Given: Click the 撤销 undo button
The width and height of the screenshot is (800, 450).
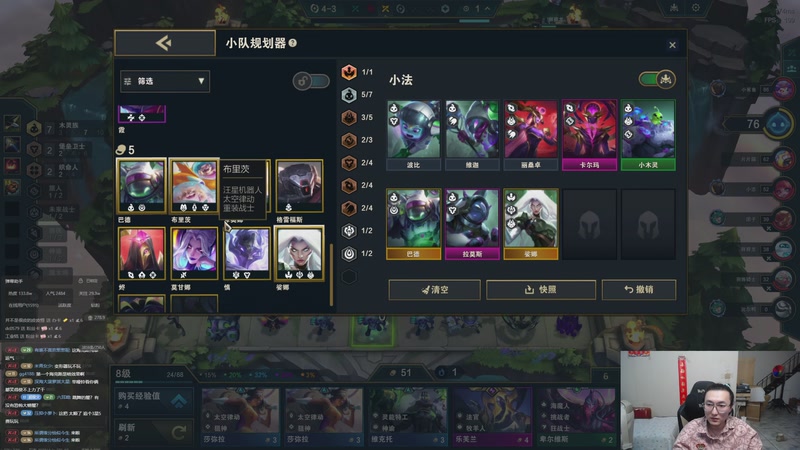Looking at the screenshot, I should (x=639, y=290).
